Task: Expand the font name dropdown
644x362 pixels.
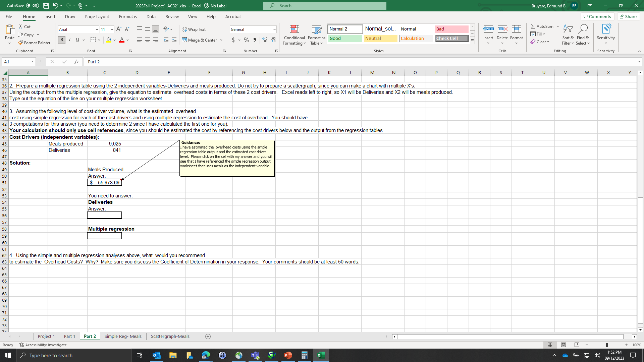Action: click(x=97, y=29)
